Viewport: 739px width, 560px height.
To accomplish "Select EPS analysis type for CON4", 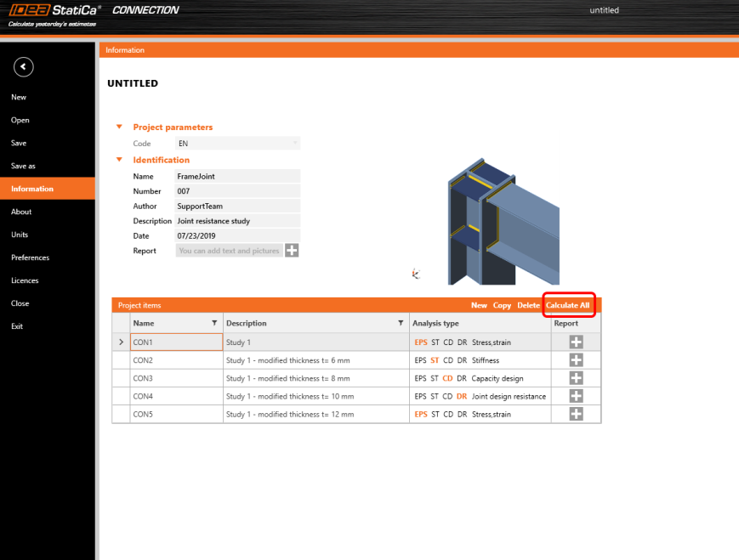I will coord(420,396).
